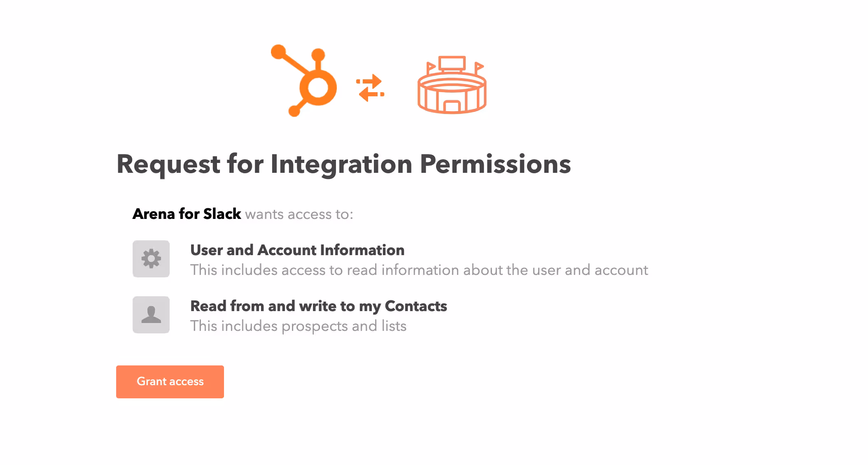Click the scoreboard atop the stadium icon

click(x=452, y=63)
